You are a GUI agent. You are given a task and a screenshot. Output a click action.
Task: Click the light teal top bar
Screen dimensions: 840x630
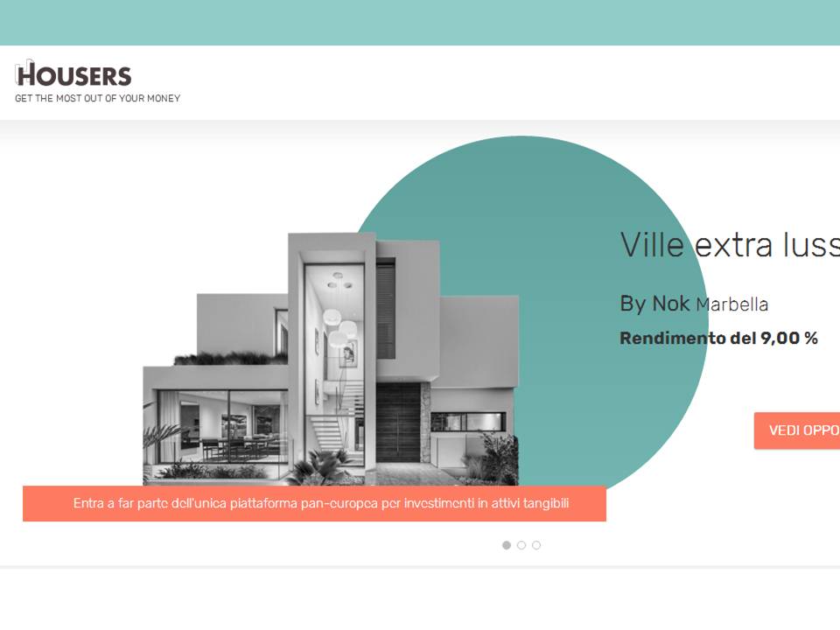pyautogui.click(x=420, y=23)
